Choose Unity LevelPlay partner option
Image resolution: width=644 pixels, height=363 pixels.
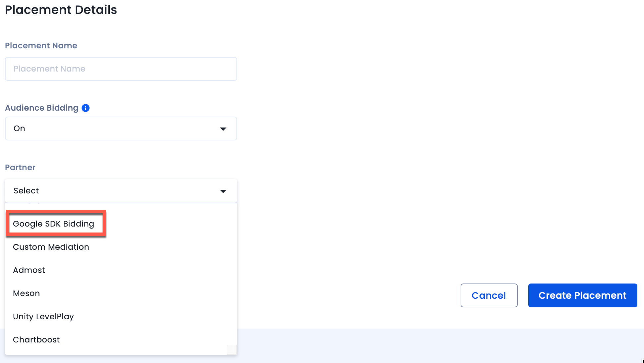[x=43, y=317]
